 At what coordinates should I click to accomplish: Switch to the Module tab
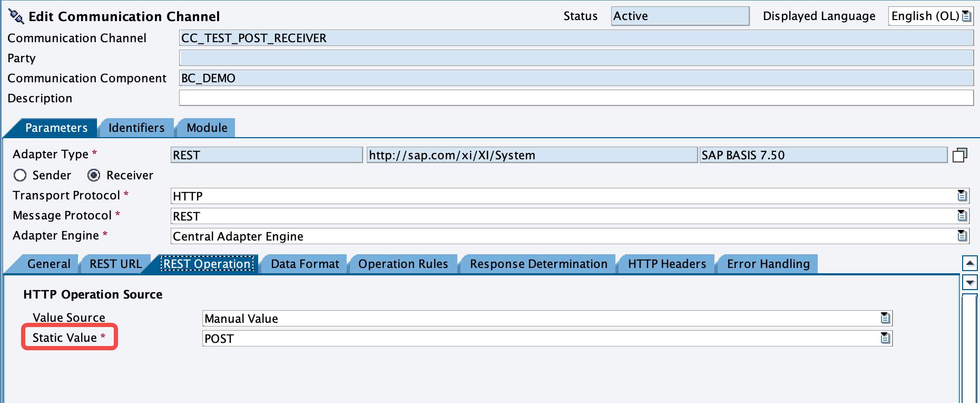coord(207,128)
